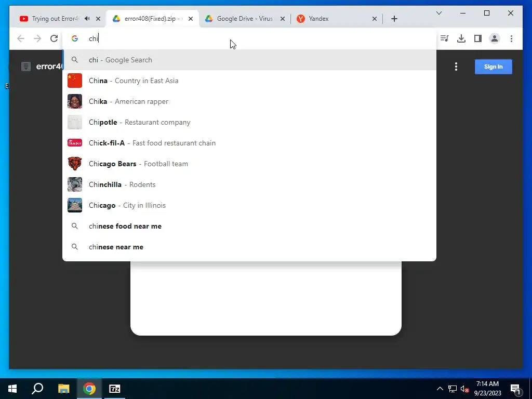
Task: Click search icon beside 'chinese food near me'
Action: tap(75, 226)
